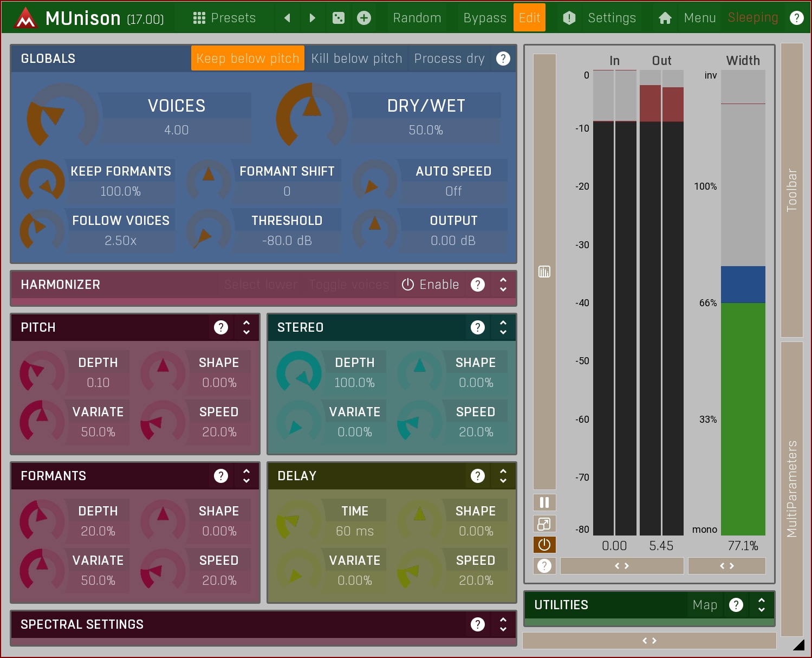Open the Presets menu
This screenshot has width=812, height=658.
tap(225, 18)
